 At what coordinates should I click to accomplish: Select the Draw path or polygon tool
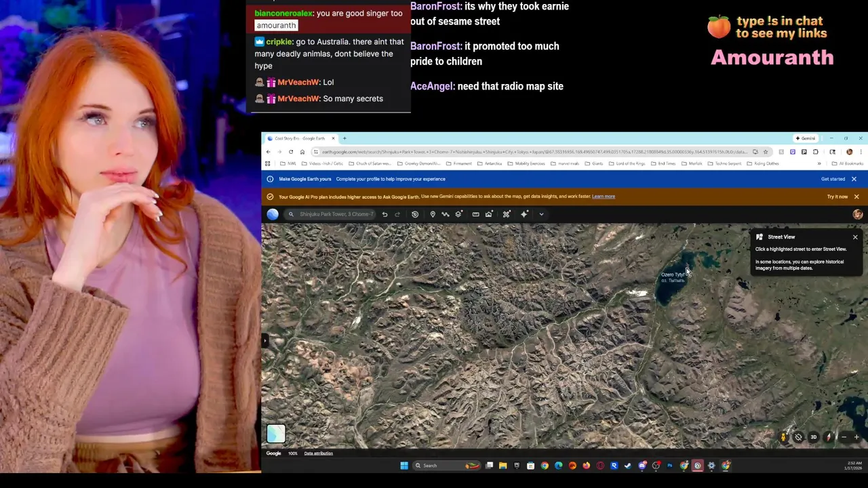pyautogui.click(x=445, y=214)
